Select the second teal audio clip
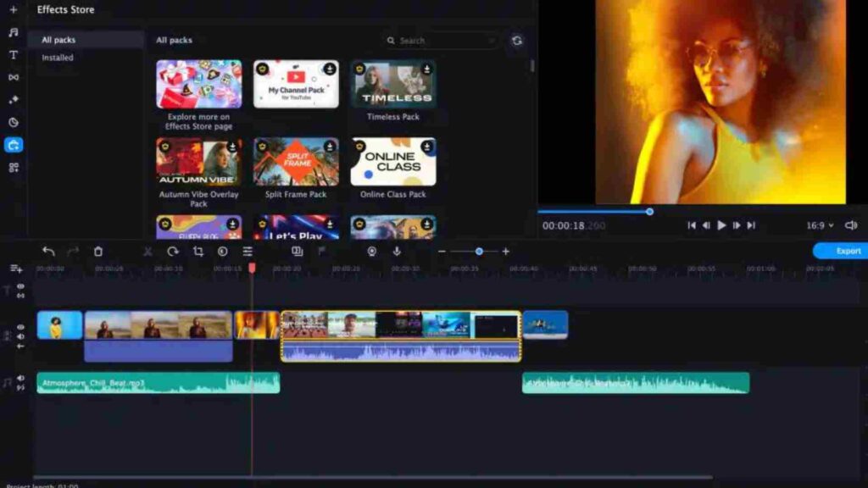Viewport: 868px width, 488px height. [636, 383]
